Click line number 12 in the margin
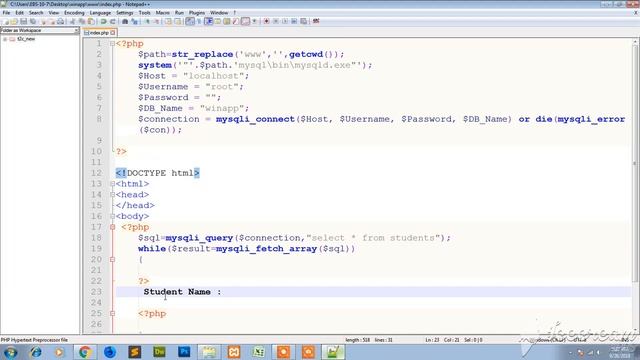 coord(96,173)
